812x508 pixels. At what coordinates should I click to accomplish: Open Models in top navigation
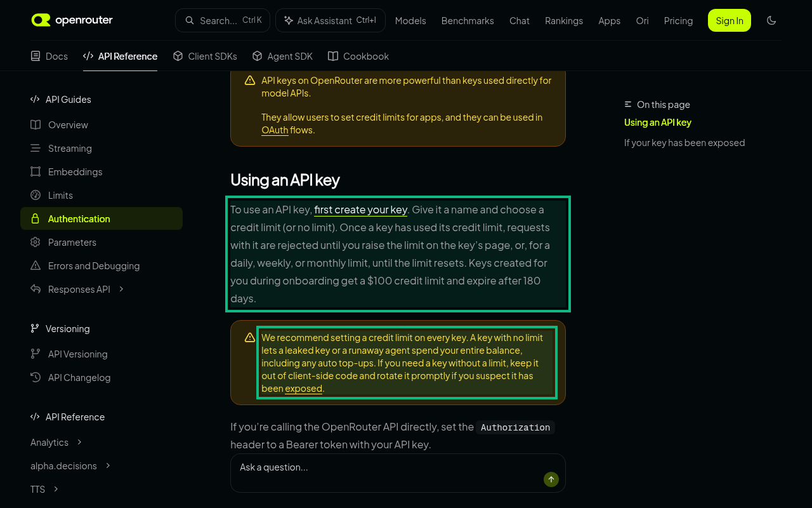(x=410, y=21)
